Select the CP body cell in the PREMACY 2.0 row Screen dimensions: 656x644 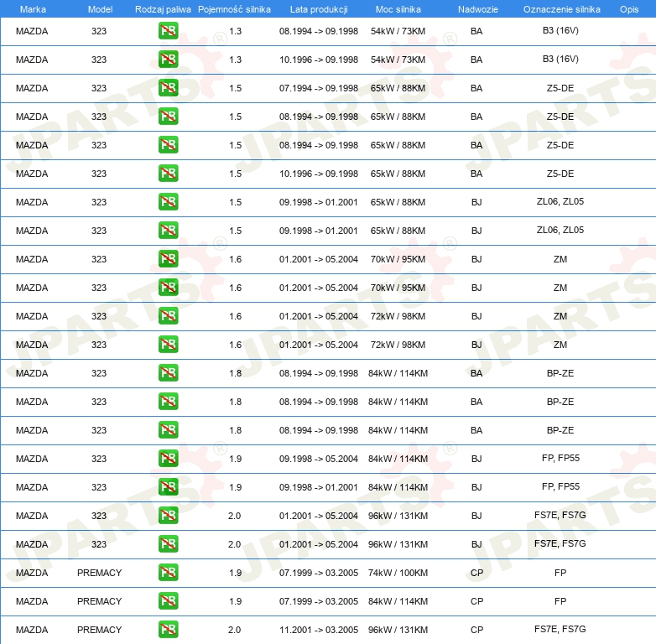coord(477,630)
